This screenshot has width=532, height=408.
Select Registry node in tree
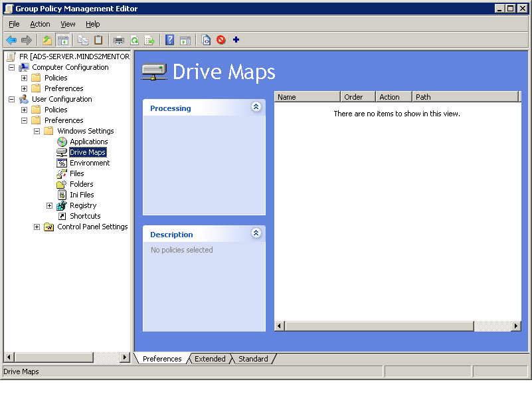click(x=83, y=205)
